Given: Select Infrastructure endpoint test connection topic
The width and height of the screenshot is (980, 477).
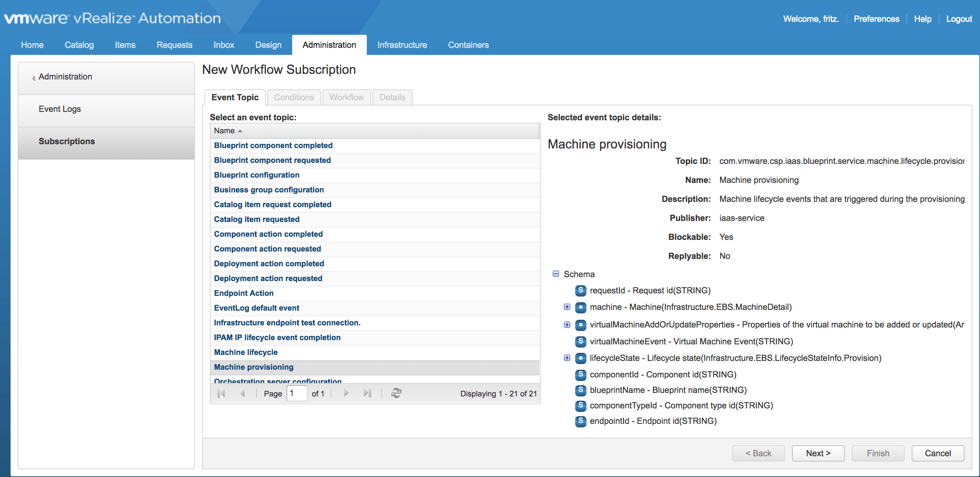Looking at the screenshot, I should (x=375, y=323).
